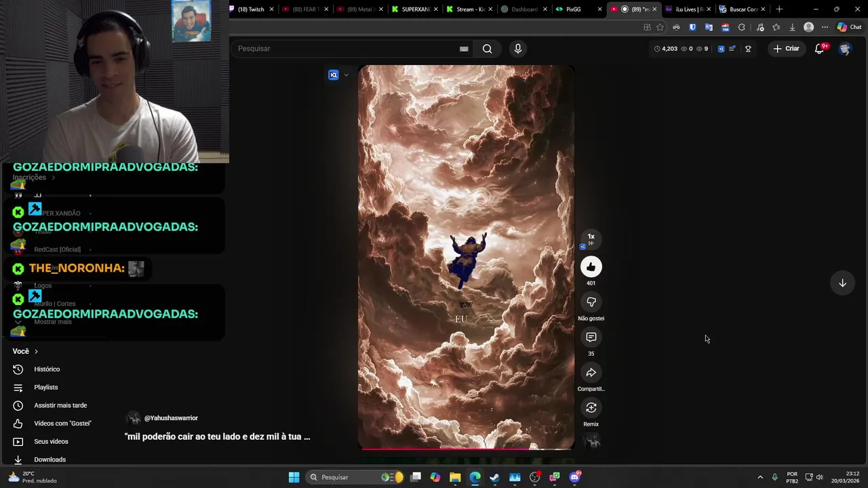Open browser Downloads arrow icon
Viewport: 868px width, 488px height.
click(792, 27)
